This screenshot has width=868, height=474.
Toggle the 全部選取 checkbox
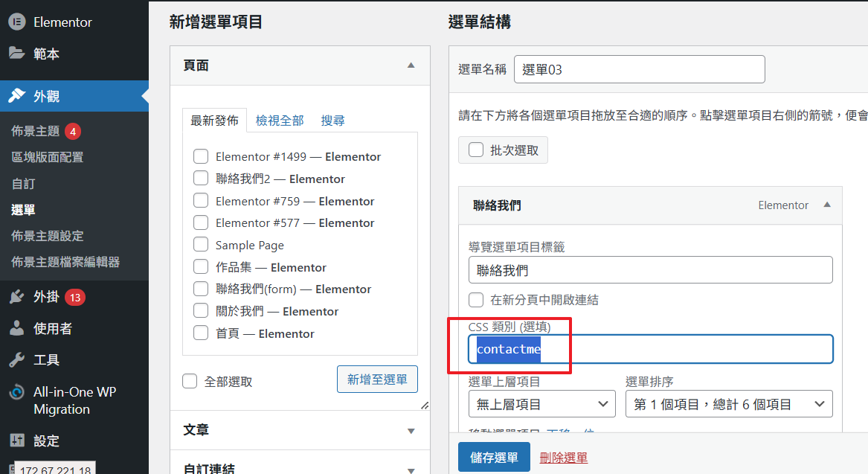190,381
